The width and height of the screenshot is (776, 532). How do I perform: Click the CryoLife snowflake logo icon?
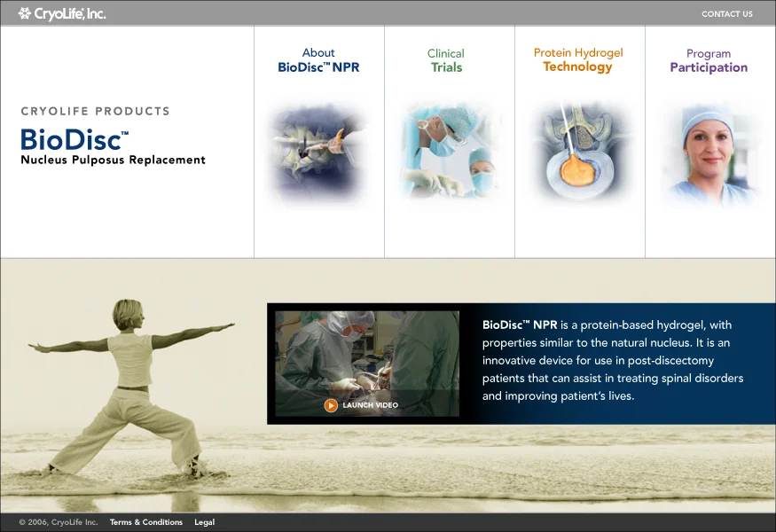tap(24, 13)
